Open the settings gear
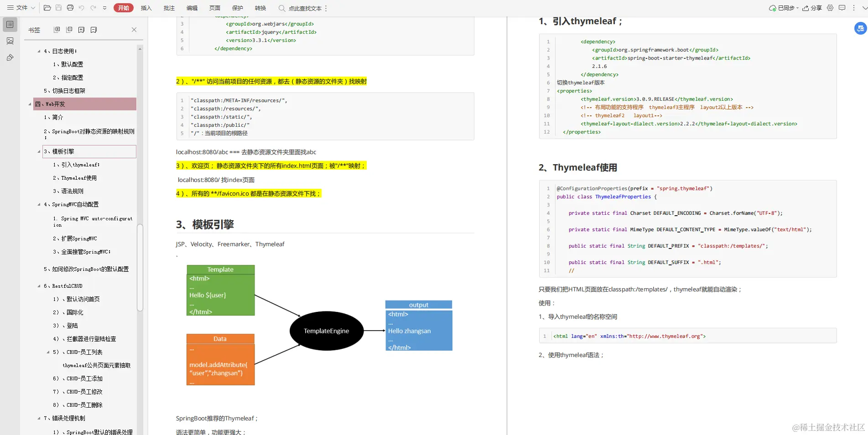 coord(830,8)
